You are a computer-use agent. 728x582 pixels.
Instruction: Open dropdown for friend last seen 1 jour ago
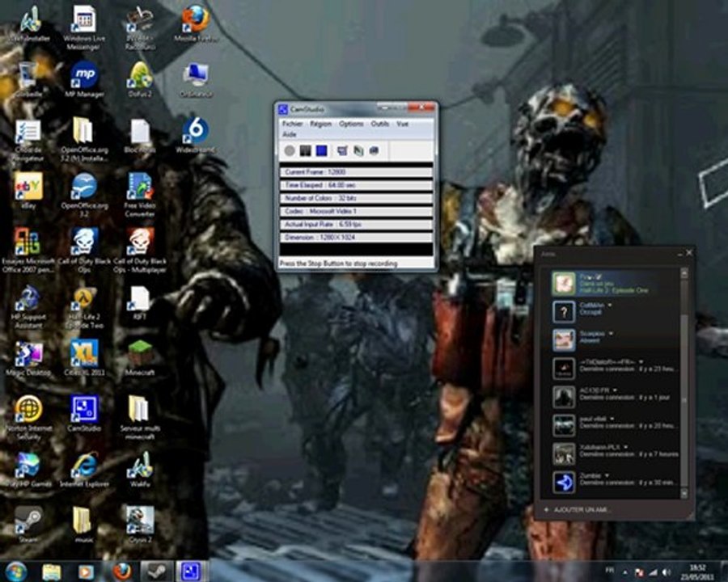(x=615, y=390)
